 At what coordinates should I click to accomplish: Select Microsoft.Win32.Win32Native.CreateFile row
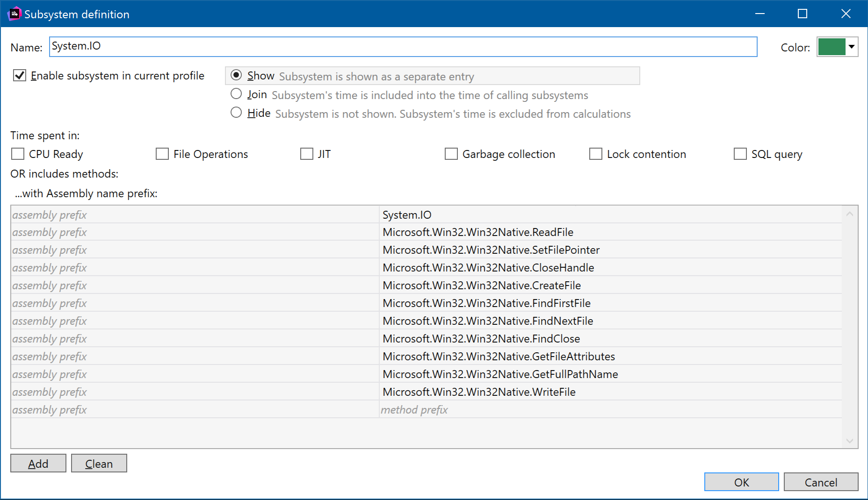tap(426, 286)
